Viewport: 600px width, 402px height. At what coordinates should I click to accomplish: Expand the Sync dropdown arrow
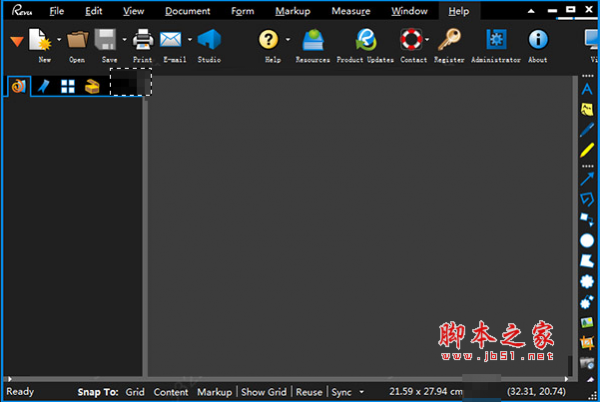coord(361,392)
